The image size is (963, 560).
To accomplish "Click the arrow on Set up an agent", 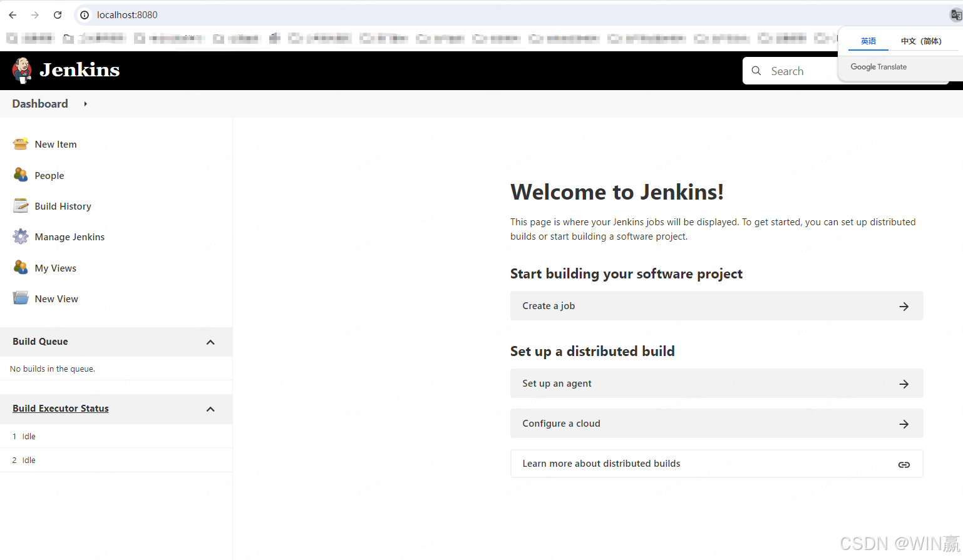I will [x=904, y=384].
